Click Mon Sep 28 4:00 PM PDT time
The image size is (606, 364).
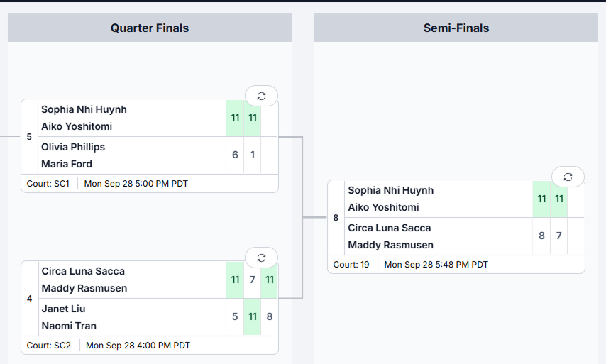[x=138, y=346]
